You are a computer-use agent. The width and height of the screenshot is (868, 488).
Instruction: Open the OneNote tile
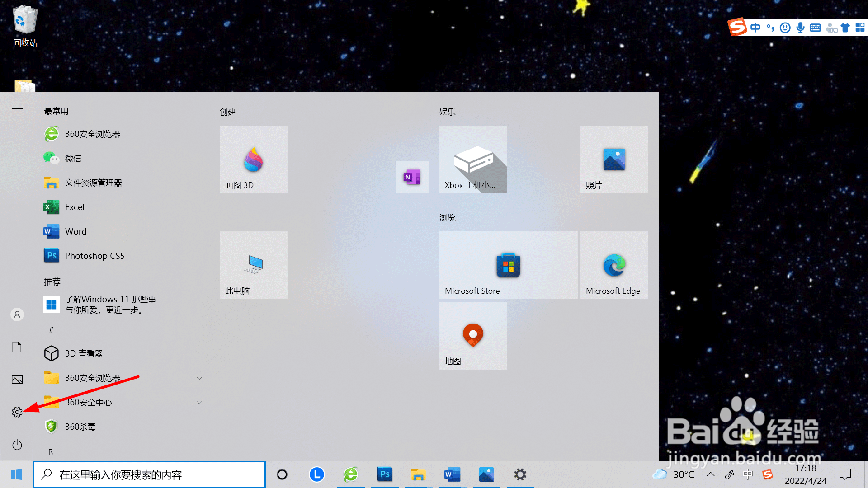(412, 177)
